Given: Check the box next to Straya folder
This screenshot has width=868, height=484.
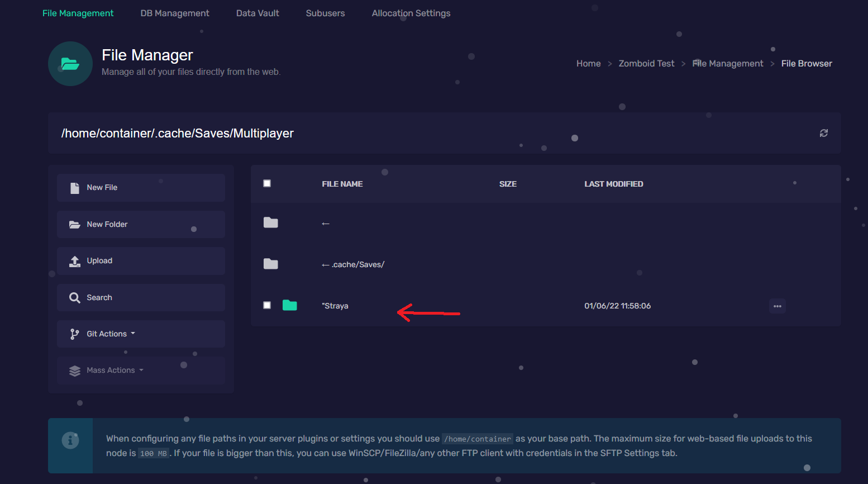Looking at the screenshot, I should click(x=267, y=305).
